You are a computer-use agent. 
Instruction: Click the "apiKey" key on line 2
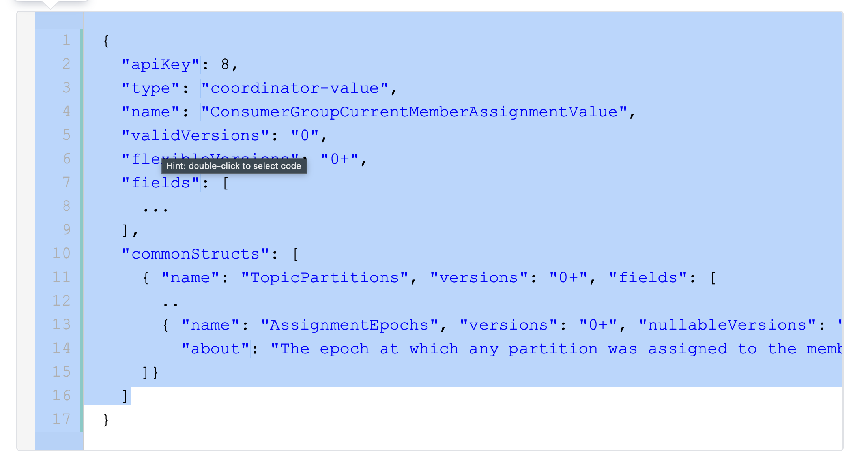click(161, 64)
